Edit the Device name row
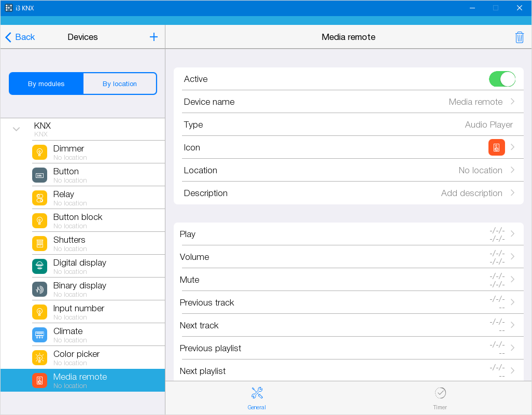Viewport: 532px width, 415px height. tap(347, 102)
